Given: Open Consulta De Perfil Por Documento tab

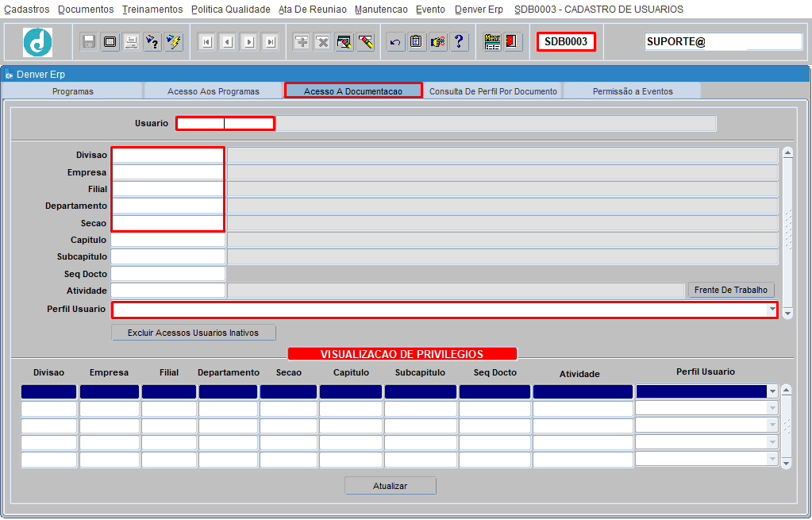Looking at the screenshot, I should [493, 91].
